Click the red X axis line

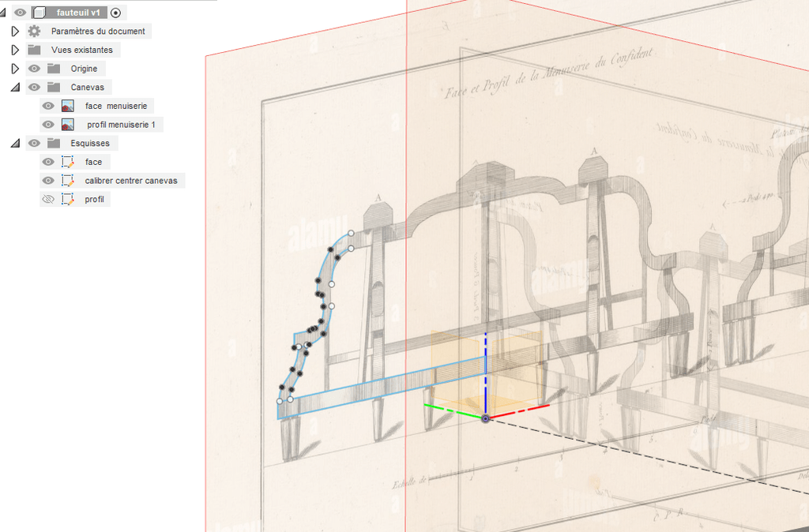(519, 411)
